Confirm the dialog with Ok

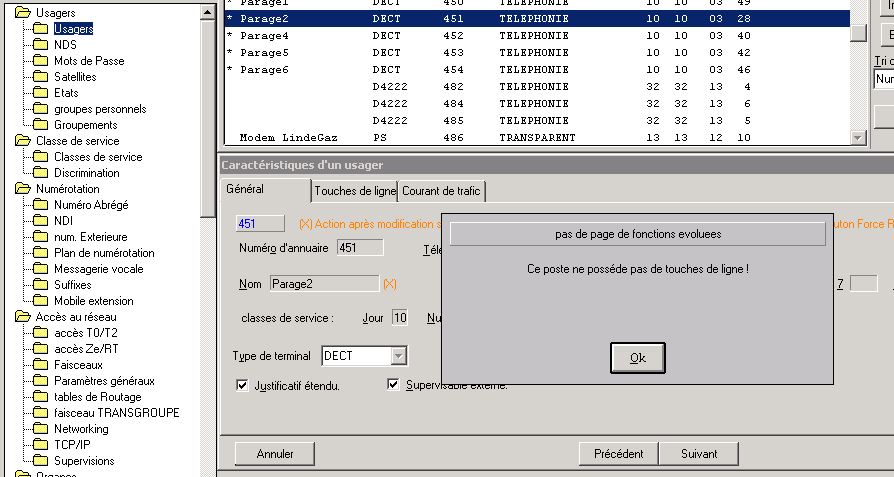click(637, 358)
